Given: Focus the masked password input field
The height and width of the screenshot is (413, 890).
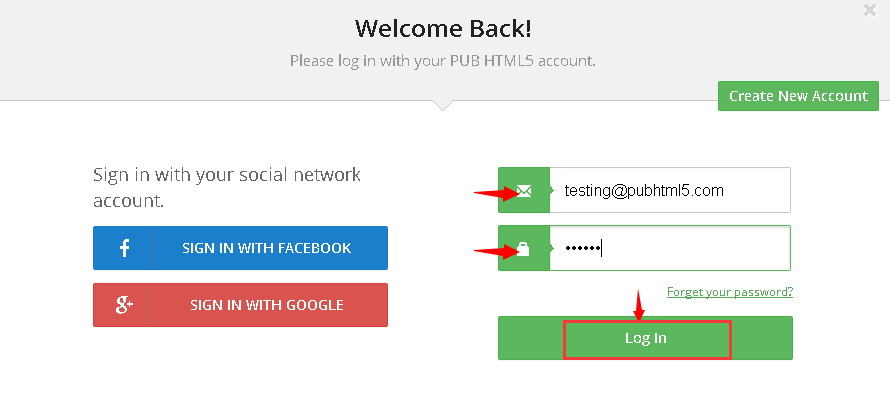Looking at the screenshot, I should 670,248.
